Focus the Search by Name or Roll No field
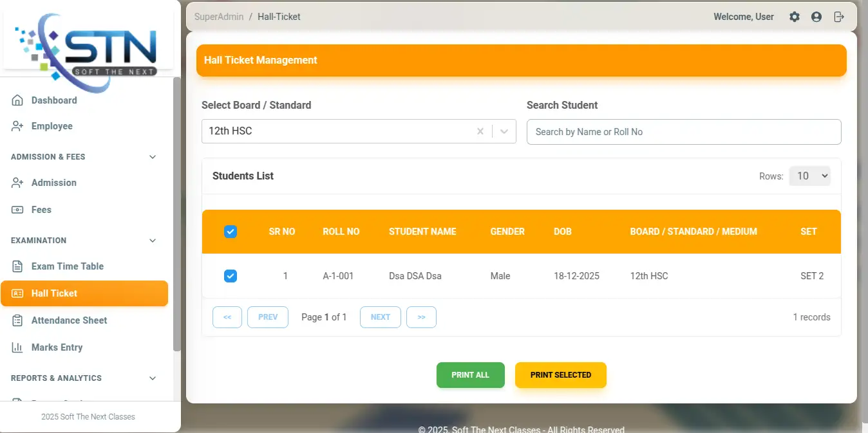The height and width of the screenshot is (433, 868). point(683,132)
